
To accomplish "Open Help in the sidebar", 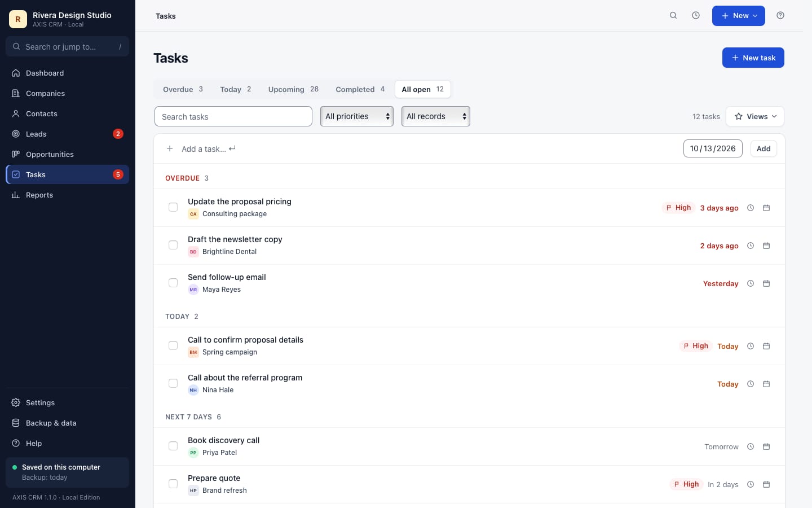I will [67, 443].
